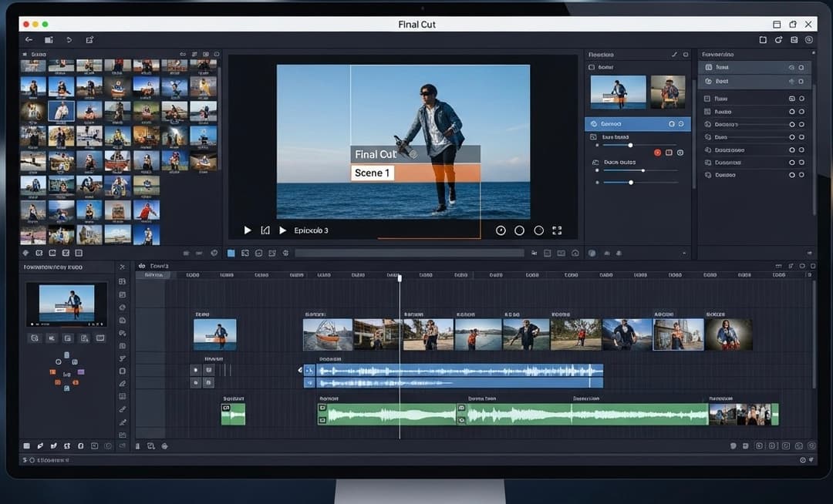Toggle the first circle on the highlighted blue inspector row
The height and width of the screenshot is (504, 833).
coord(671,123)
